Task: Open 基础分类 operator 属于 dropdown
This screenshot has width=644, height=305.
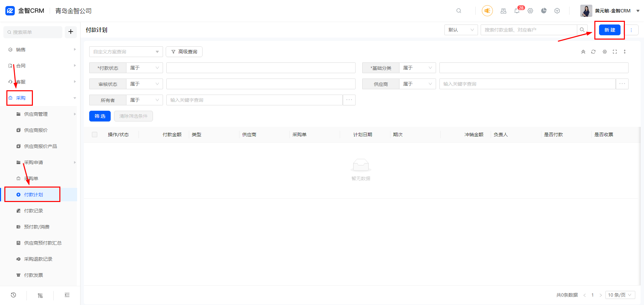Action: click(418, 68)
